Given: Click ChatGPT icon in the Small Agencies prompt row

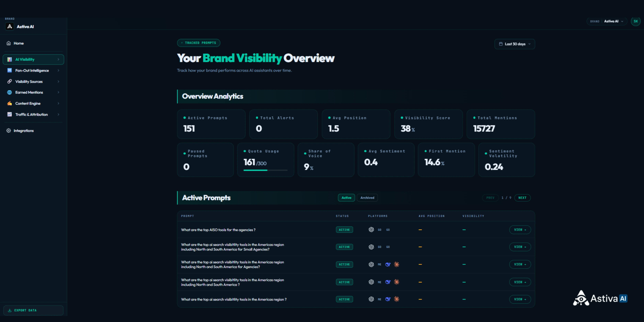Looking at the screenshot, I should tap(371, 247).
